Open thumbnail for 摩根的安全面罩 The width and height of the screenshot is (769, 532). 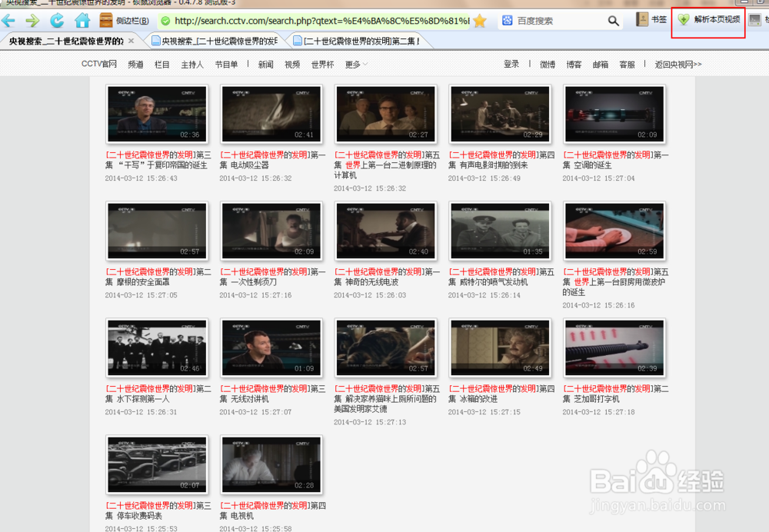click(x=157, y=231)
